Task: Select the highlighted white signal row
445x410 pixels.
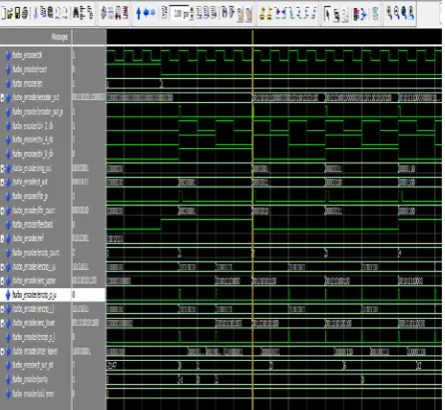Action: pos(53,295)
